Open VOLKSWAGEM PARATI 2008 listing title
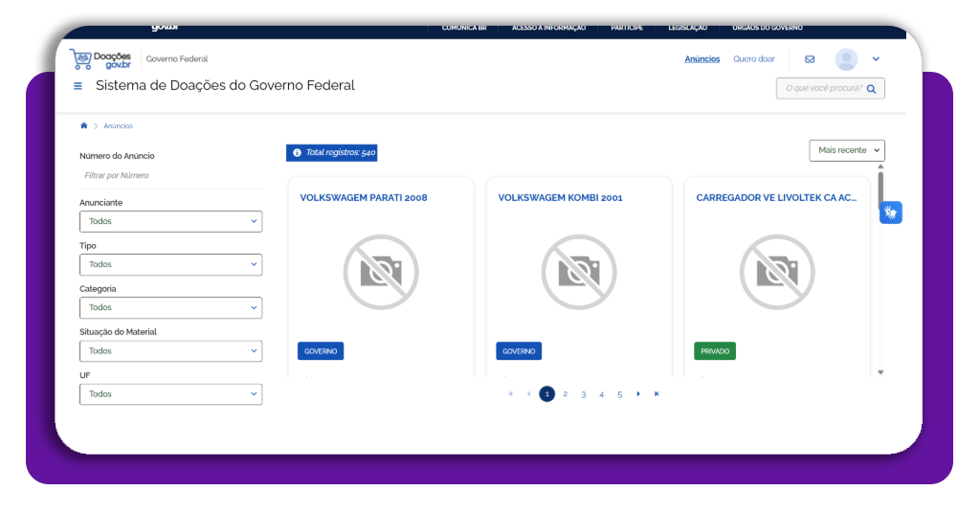The width and height of the screenshot is (980, 513). click(364, 197)
